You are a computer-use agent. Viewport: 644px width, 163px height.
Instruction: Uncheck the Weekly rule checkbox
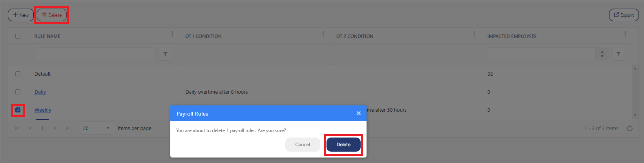18,110
